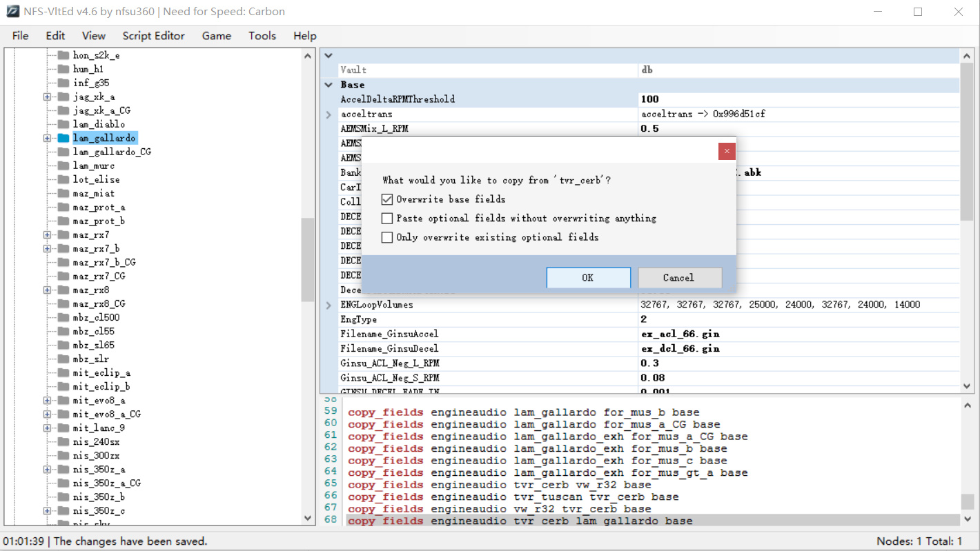Select the jag_xk_a_CG tree item
The height and width of the screenshot is (551, 980).
click(x=101, y=110)
